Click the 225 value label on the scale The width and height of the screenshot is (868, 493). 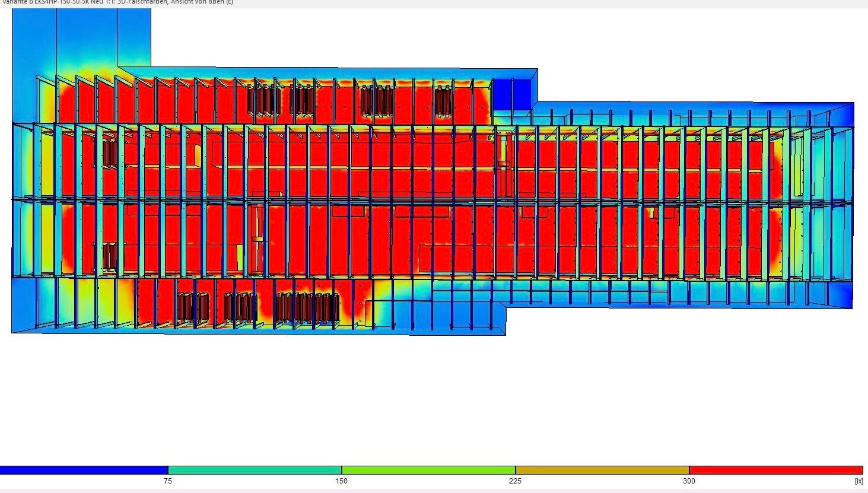(x=515, y=481)
